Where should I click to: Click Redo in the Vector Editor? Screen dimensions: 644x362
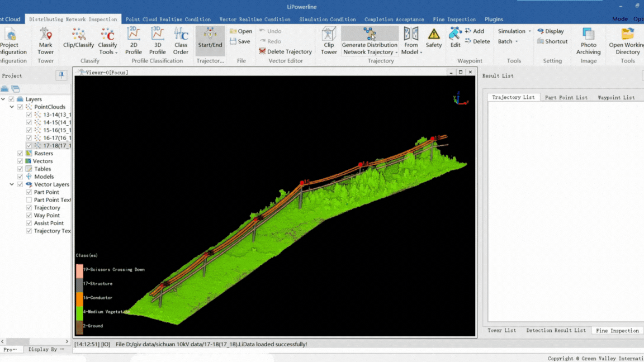tap(270, 41)
